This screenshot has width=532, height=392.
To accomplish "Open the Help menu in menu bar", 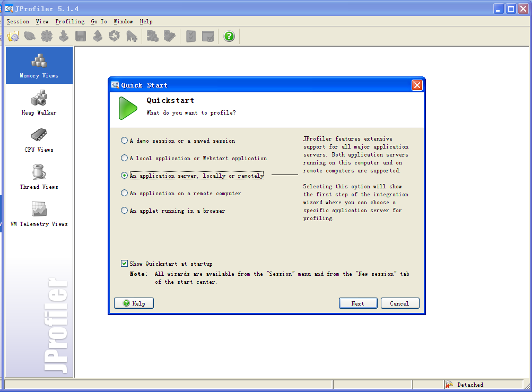I will (x=146, y=21).
